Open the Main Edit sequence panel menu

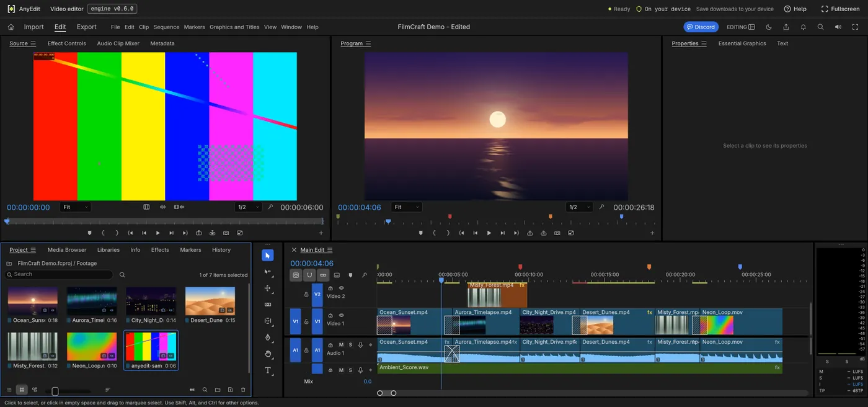click(x=330, y=250)
